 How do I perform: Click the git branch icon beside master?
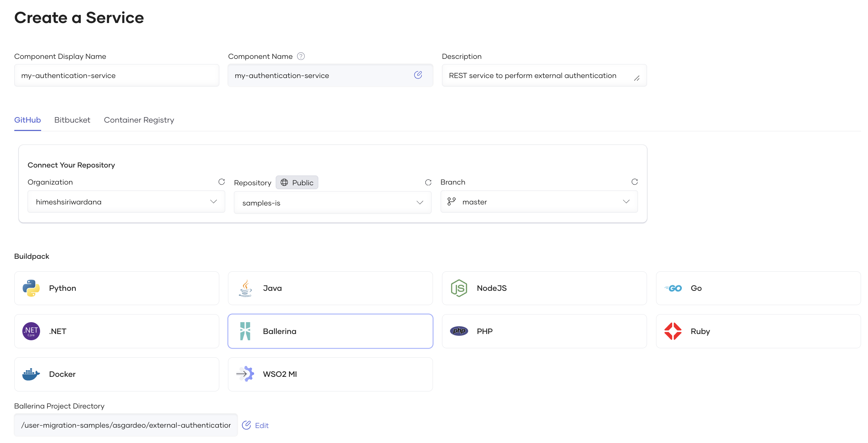[451, 201]
